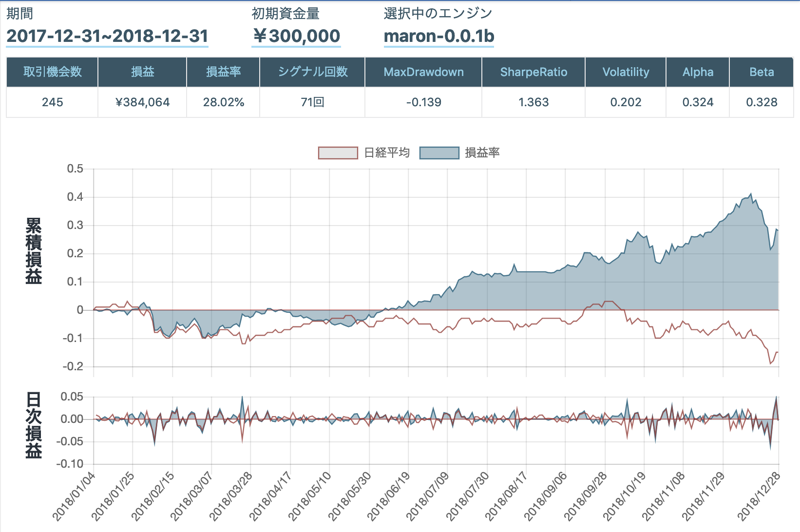Click the Beta column header
800x532 pixels.
click(762, 72)
